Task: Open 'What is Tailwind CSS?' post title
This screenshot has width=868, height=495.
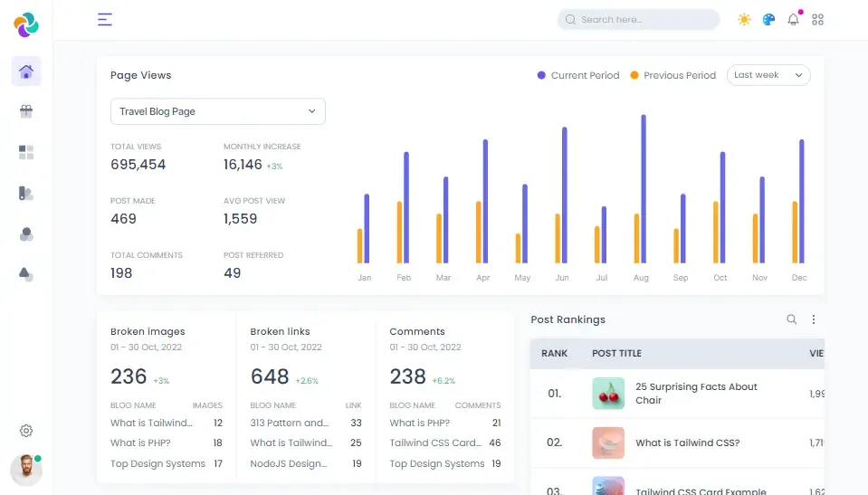Action: pos(688,443)
